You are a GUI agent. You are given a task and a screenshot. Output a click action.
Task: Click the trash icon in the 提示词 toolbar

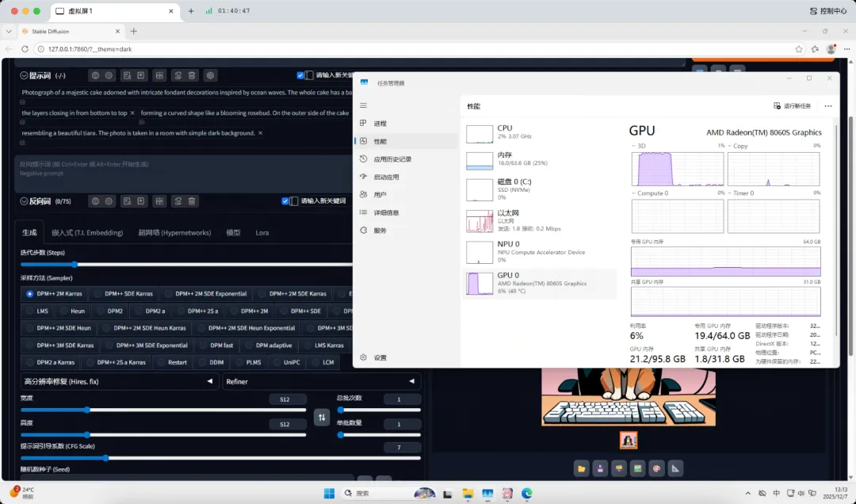tap(192, 75)
